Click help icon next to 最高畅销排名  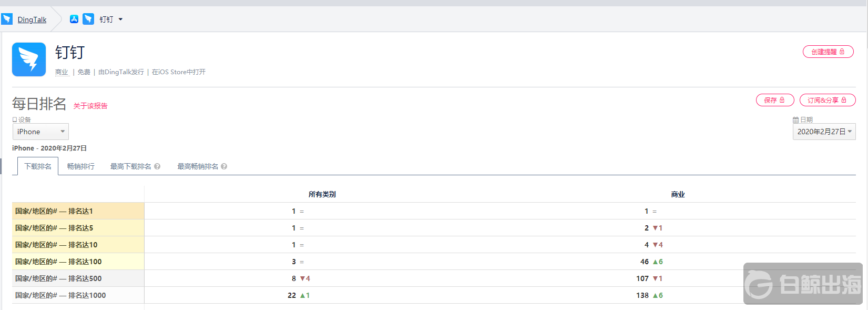click(x=224, y=166)
